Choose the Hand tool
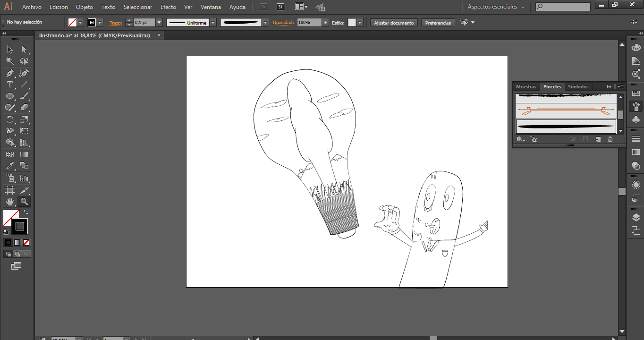 tap(9, 202)
